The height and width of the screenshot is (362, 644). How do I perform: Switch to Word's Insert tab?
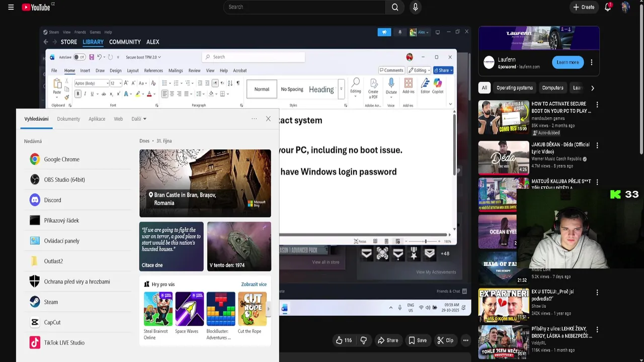click(85, 70)
